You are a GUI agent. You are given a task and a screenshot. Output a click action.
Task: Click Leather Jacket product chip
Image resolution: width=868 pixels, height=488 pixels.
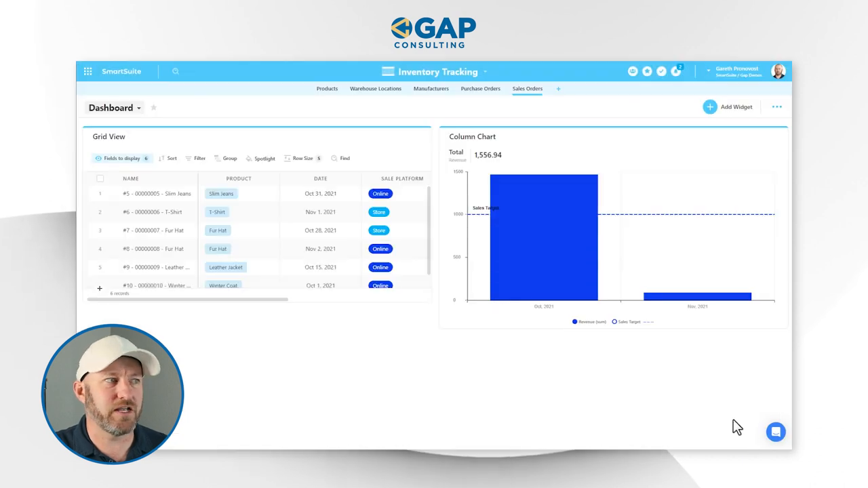[226, 267]
